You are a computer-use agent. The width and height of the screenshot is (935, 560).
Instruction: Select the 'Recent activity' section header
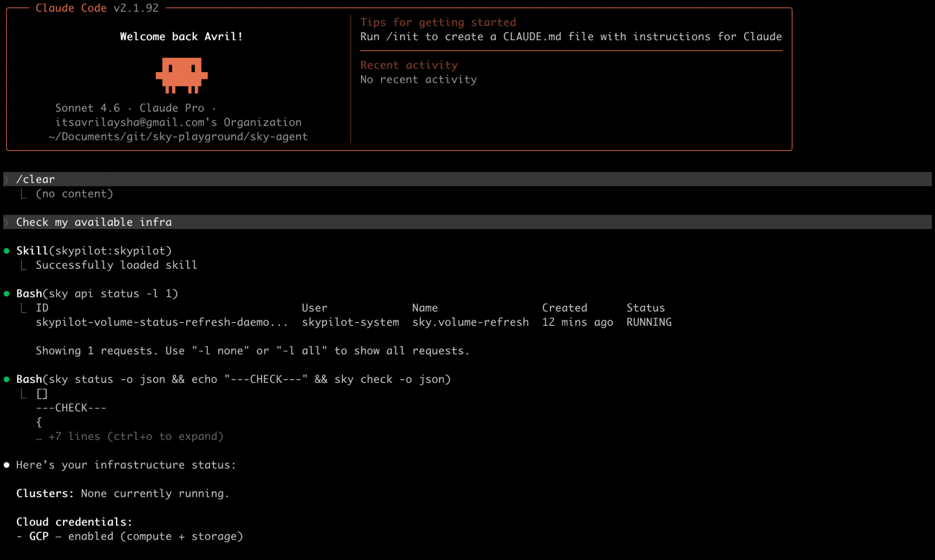[x=408, y=65]
